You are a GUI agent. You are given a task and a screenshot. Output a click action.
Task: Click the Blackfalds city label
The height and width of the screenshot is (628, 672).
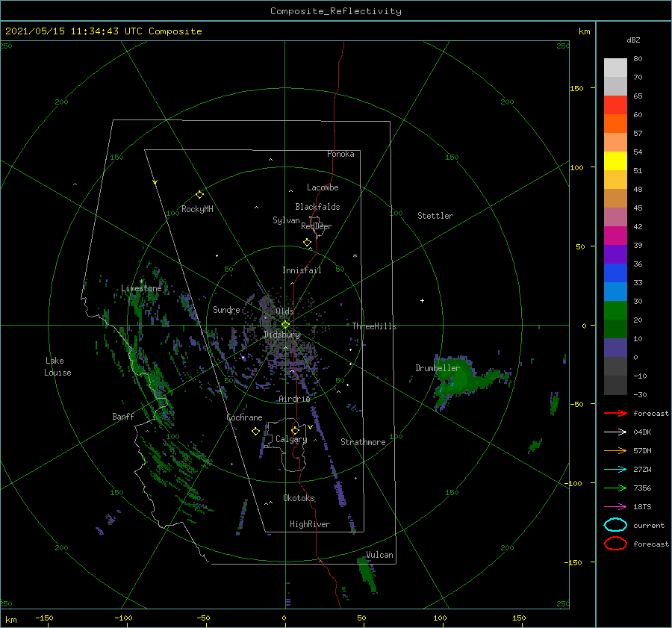317,207
